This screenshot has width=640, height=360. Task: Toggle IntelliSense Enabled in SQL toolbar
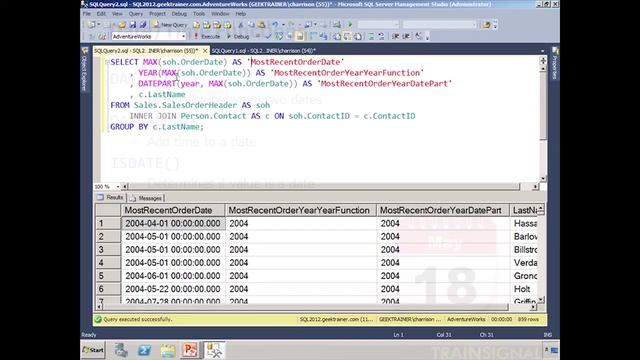click(300, 36)
